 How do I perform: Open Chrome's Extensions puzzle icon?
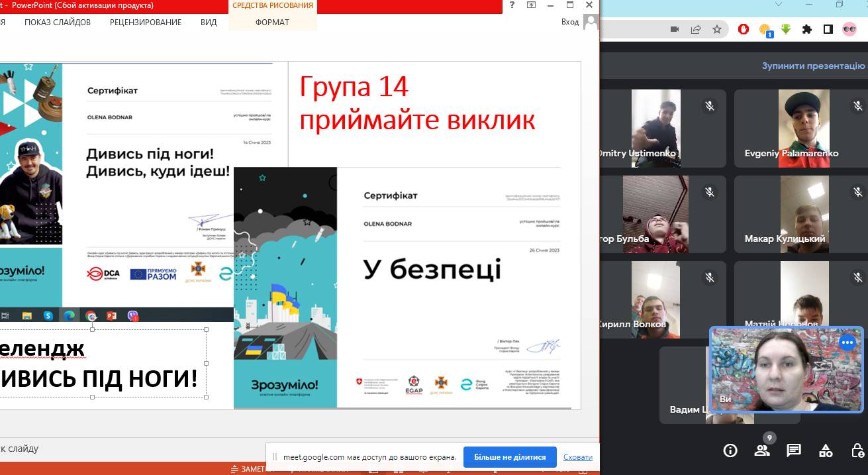[806, 29]
